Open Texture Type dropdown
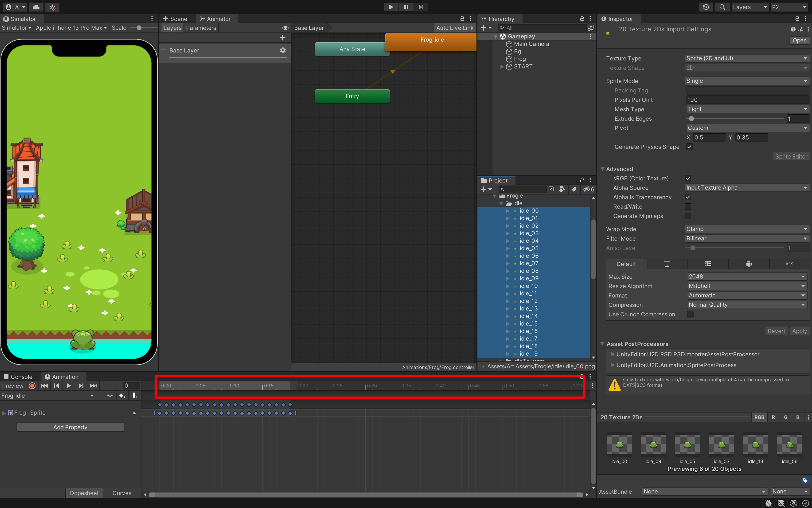 pos(747,59)
